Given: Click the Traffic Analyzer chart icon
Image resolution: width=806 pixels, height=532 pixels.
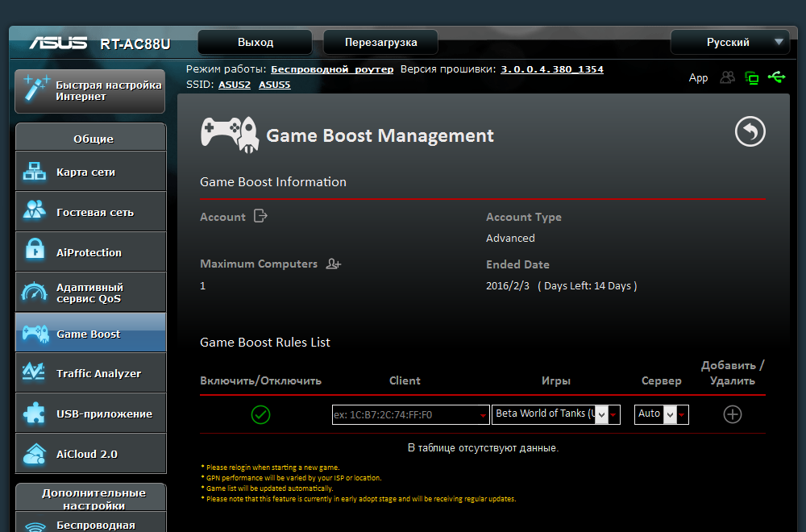Looking at the screenshot, I should [34, 372].
